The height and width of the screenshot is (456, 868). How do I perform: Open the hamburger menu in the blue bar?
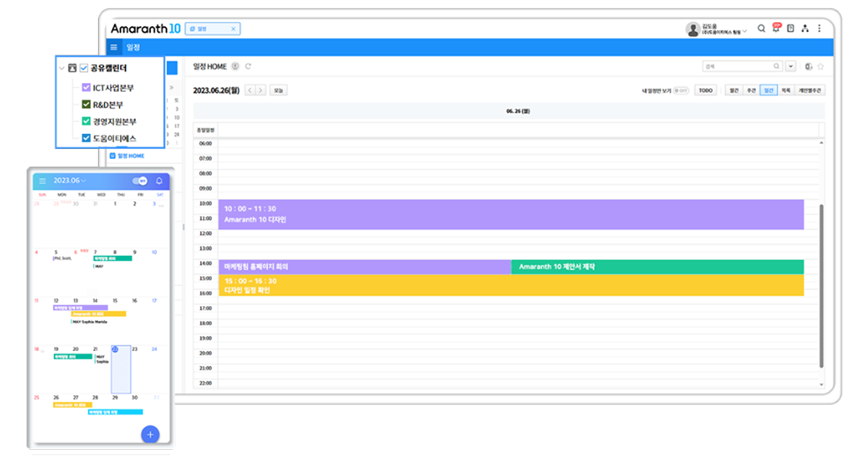pyautogui.click(x=114, y=48)
